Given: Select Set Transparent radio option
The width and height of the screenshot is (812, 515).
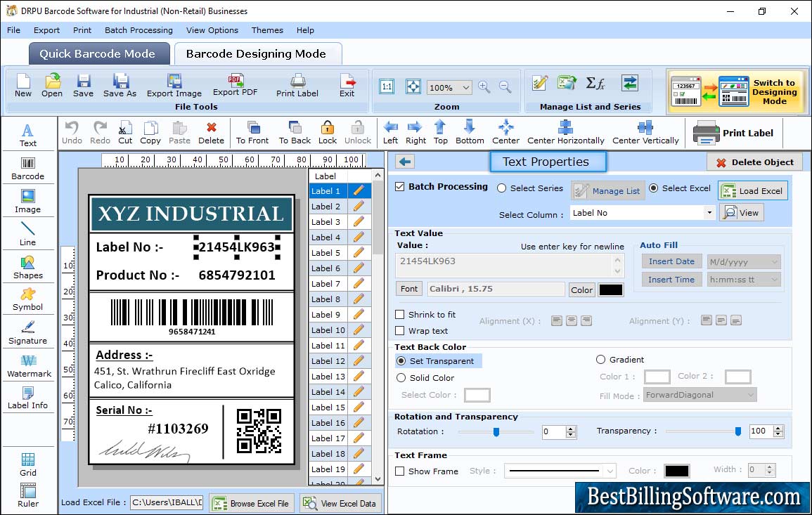Looking at the screenshot, I should (401, 360).
